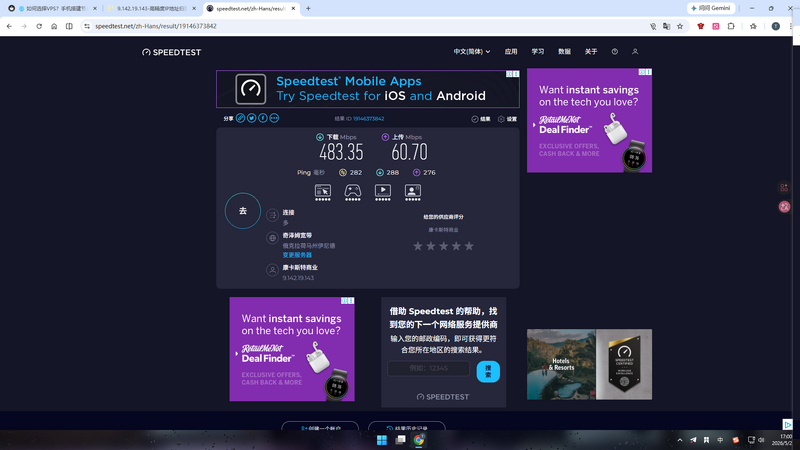Click upload speed value 60.70
This screenshot has width=800, height=450.
pos(409,152)
